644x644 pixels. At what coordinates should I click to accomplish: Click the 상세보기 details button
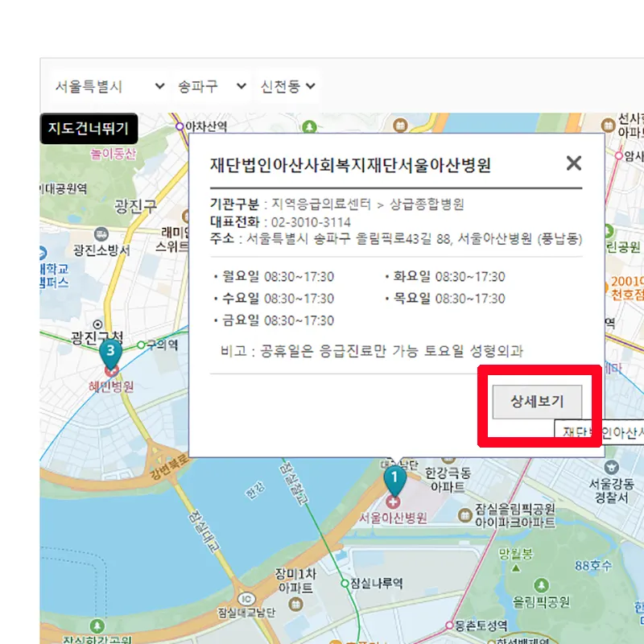[537, 402]
